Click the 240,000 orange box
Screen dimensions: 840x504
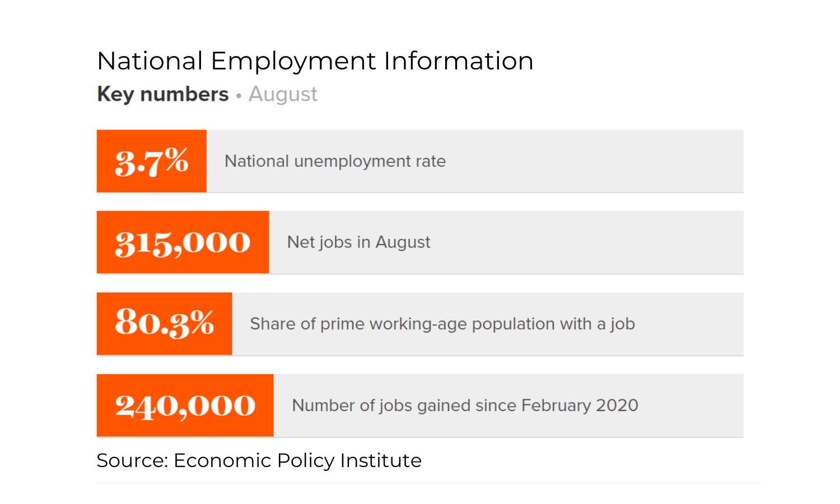(x=185, y=405)
